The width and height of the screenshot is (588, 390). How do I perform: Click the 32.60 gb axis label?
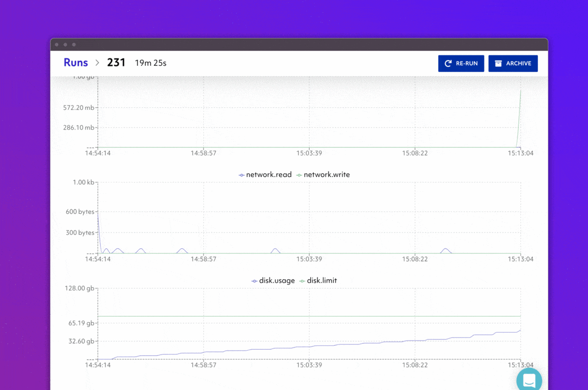[81, 341]
